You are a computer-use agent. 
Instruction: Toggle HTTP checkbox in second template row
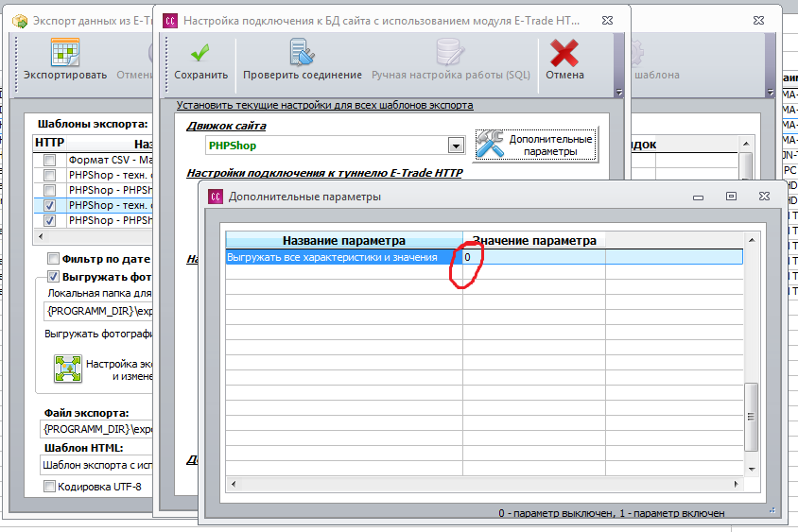(x=49, y=176)
